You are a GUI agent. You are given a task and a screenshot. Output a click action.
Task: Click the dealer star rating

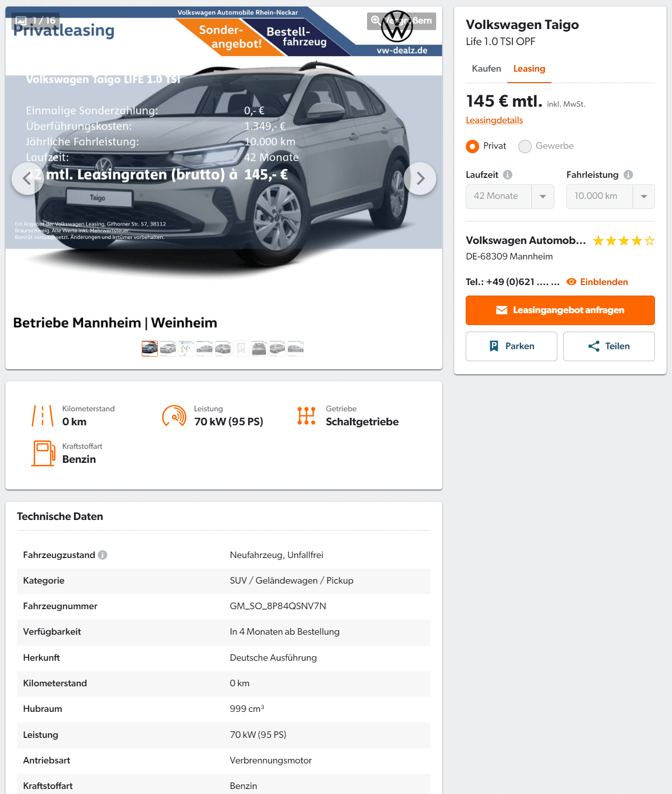tap(623, 241)
